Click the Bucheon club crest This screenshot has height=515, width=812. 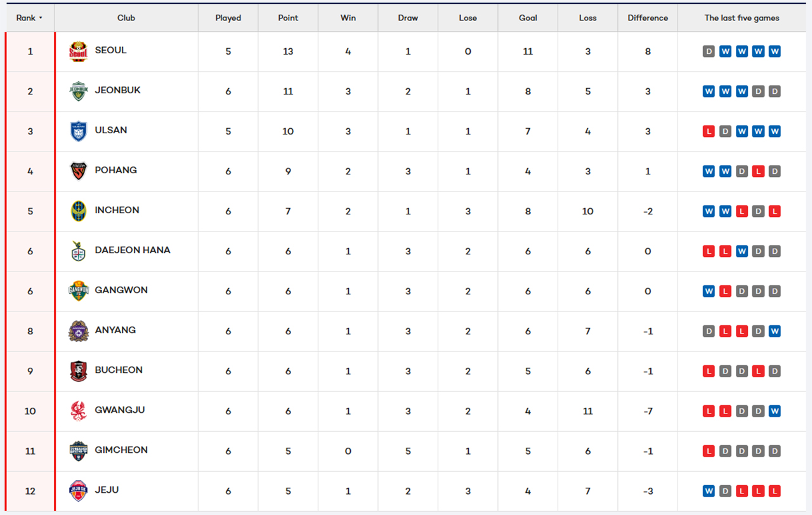(78, 371)
